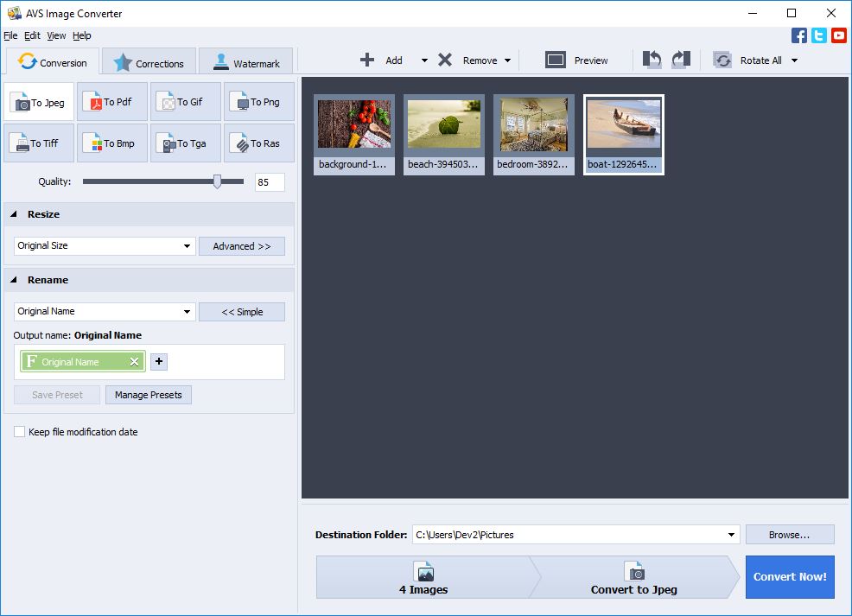Open the Destination Folder dropdown
Image resolution: width=852 pixels, height=616 pixels.
pos(731,535)
